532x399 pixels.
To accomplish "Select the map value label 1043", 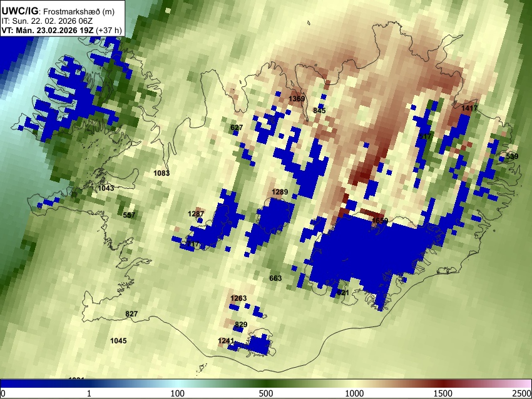I will click(x=106, y=188).
